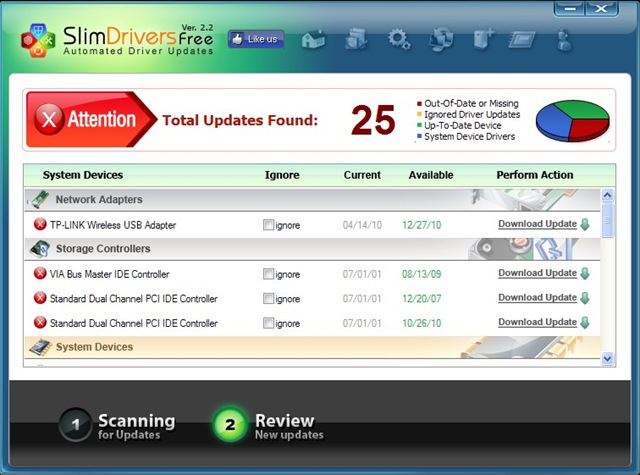The image size is (640, 475).
Task: Open the driver backup icon in toolbar
Action: point(356,39)
